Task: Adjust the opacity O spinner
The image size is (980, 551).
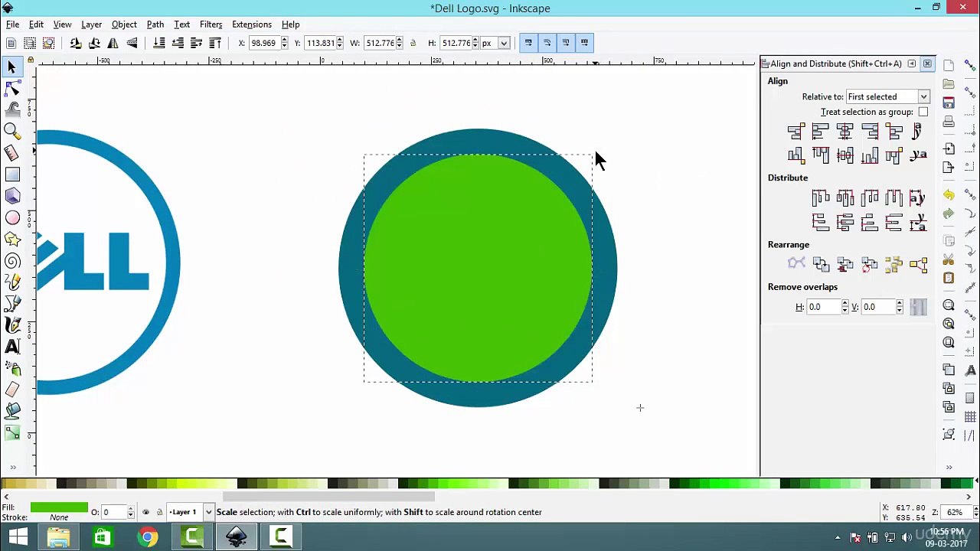Action: (130, 512)
